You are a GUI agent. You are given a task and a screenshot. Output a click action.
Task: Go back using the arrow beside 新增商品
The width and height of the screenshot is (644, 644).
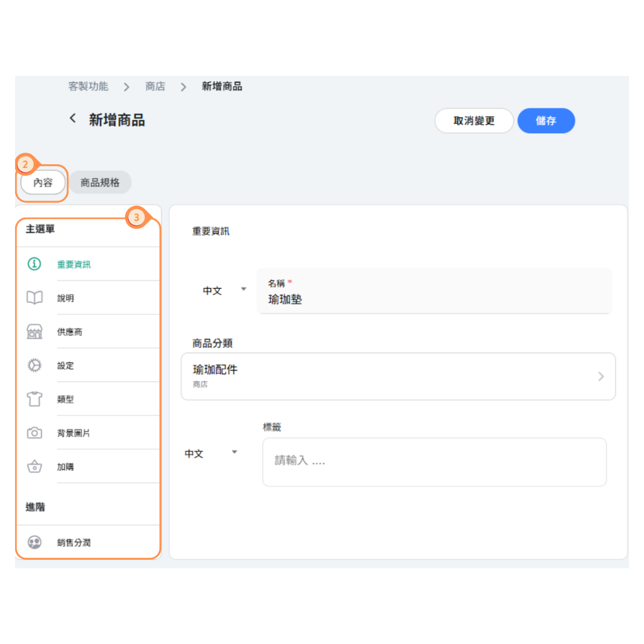72,119
